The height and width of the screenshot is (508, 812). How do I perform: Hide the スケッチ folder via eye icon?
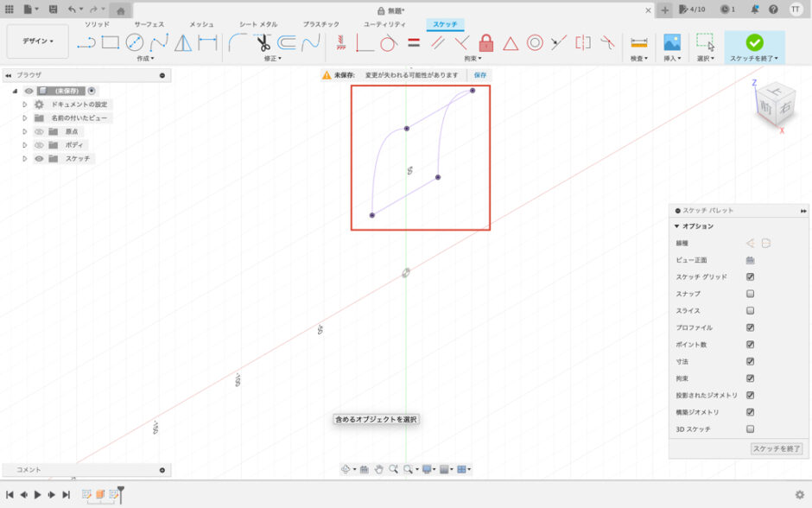click(x=39, y=159)
